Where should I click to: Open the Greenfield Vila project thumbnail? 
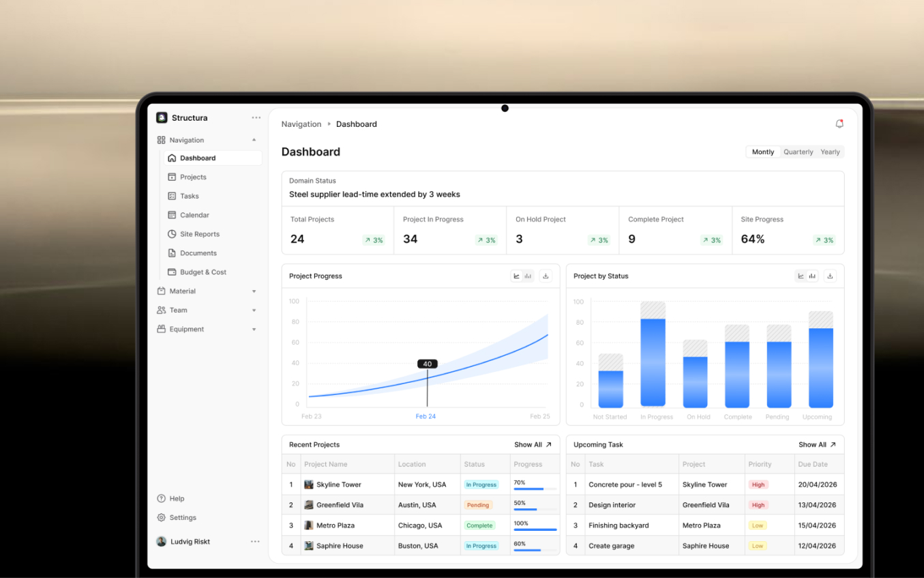coord(309,505)
